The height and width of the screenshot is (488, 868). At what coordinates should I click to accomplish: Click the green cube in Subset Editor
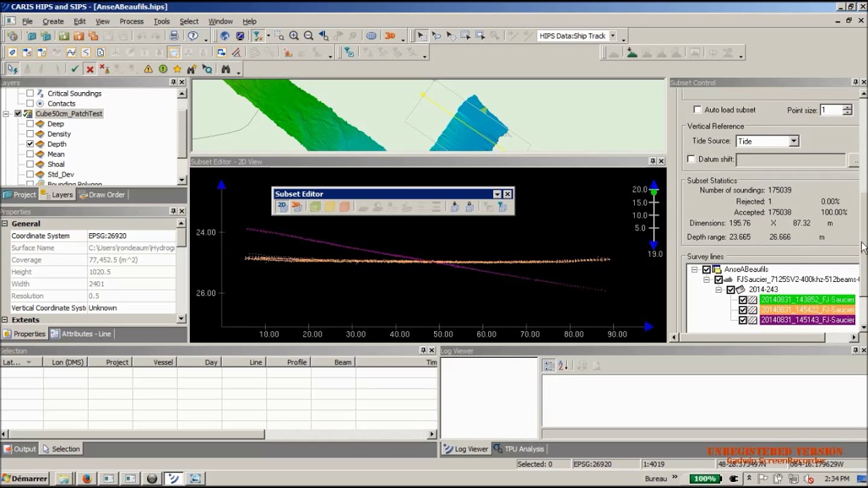[315, 207]
